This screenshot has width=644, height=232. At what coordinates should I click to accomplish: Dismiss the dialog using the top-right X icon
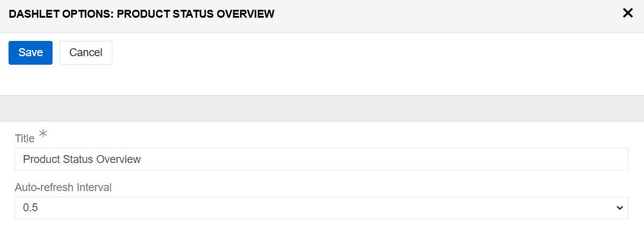tap(628, 13)
